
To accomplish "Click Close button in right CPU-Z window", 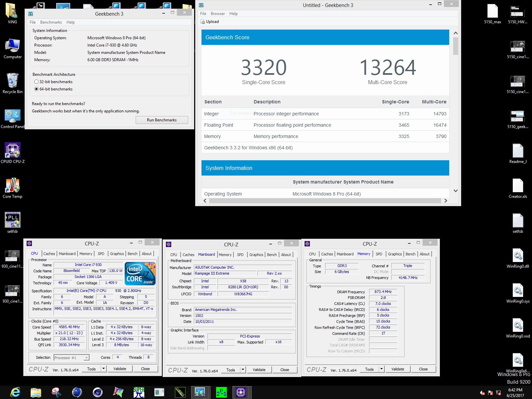I will [423, 369].
